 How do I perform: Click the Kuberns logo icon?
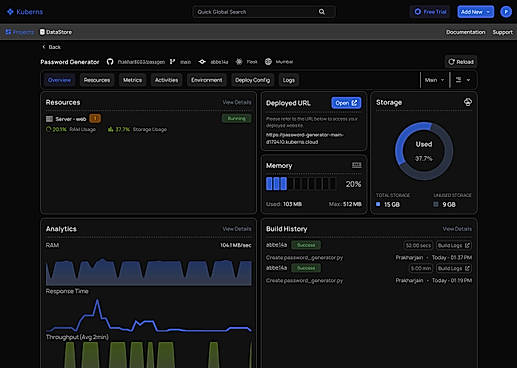10,12
